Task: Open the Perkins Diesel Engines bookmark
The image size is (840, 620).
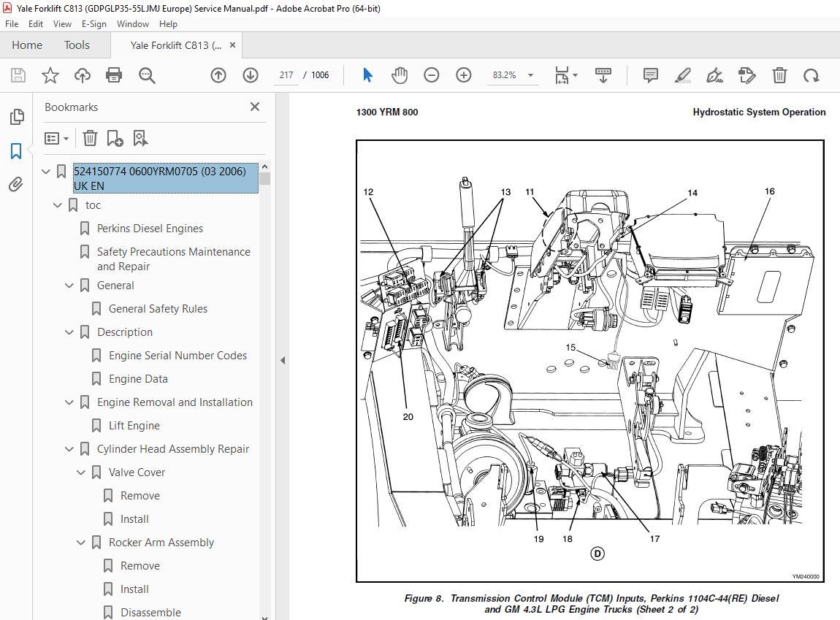Action: tap(150, 229)
